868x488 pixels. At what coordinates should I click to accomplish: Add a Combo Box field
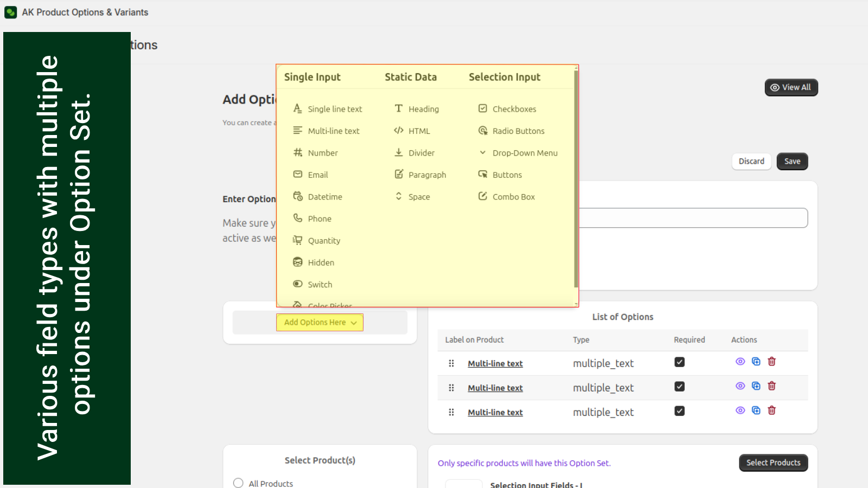click(x=513, y=197)
